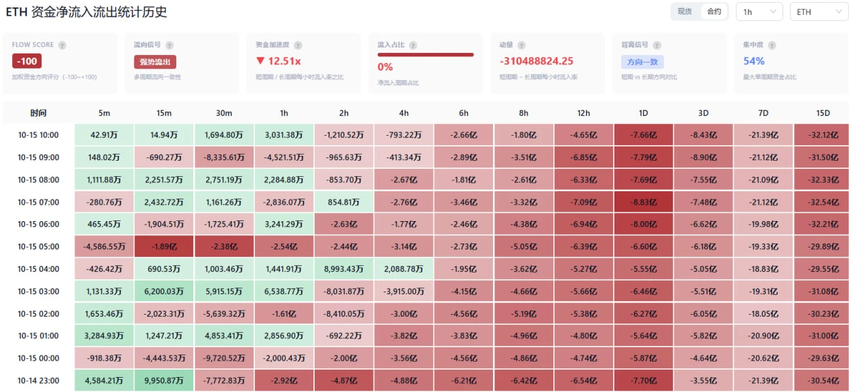Click the -8.83亿 cell in the 1D column
The width and height of the screenshot is (868, 392).
(644, 202)
